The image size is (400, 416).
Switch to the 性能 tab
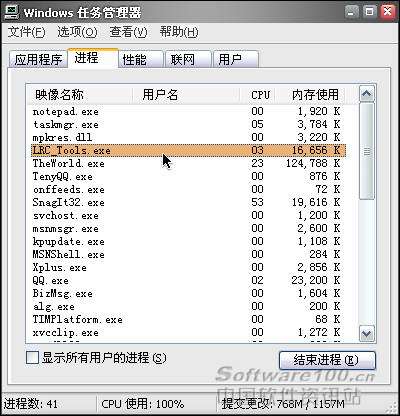click(140, 59)
